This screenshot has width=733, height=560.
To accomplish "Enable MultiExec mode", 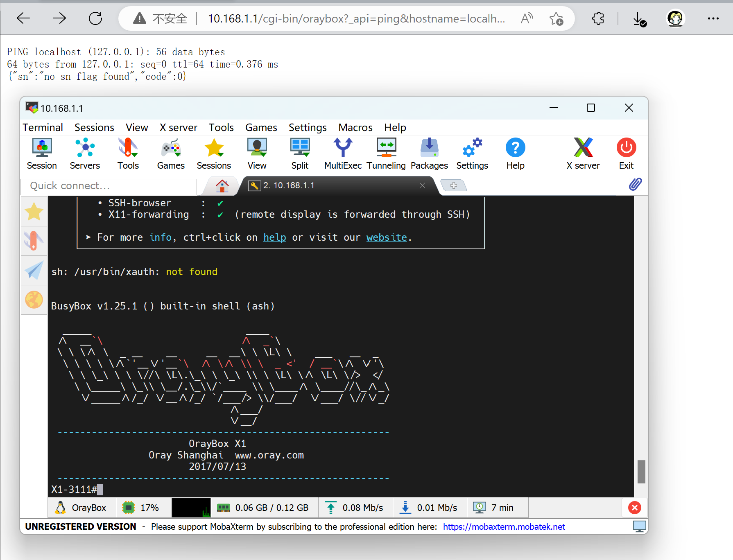I will tap(343, 154).
